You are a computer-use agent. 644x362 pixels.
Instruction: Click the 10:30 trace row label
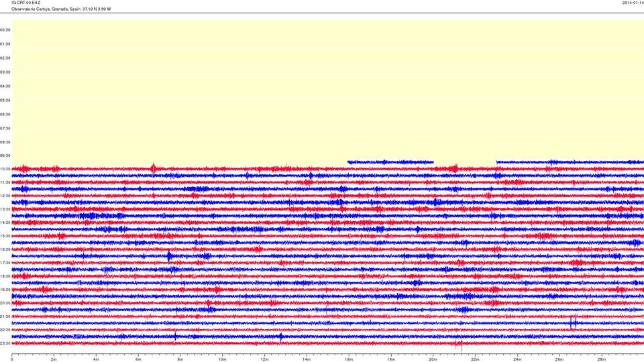pyautogui.click(x=5, y=169)
